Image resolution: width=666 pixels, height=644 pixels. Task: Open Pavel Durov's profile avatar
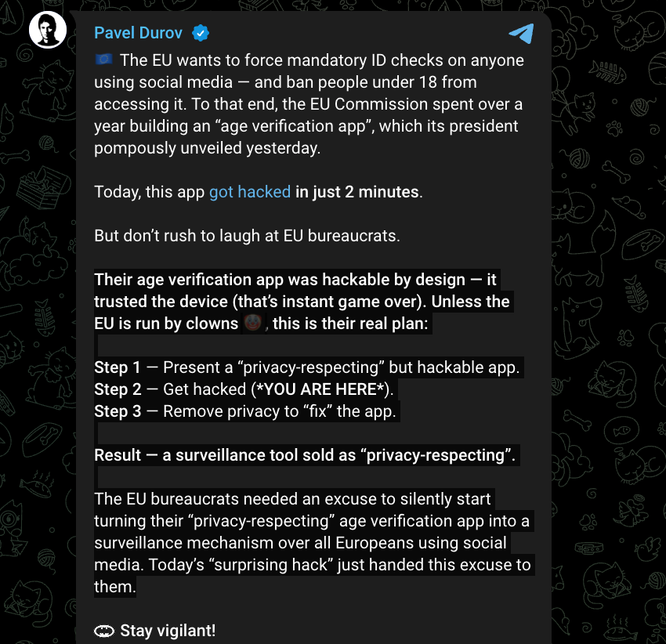pos(46,31)
